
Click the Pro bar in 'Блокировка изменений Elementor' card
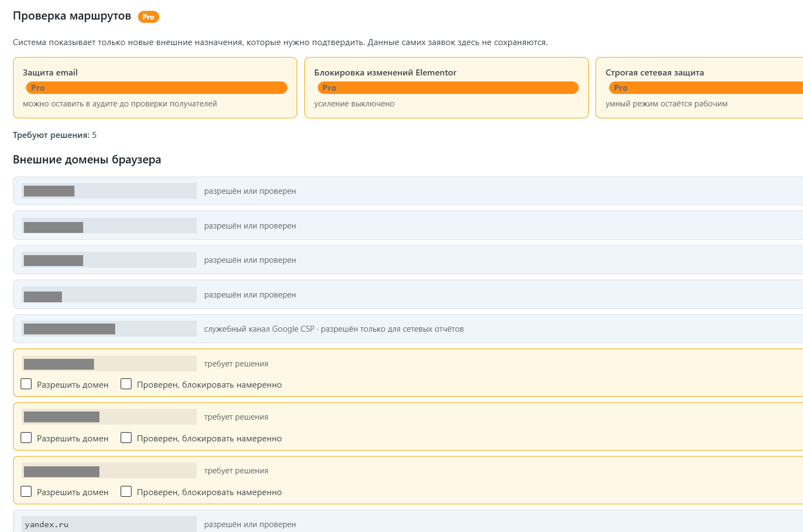click(x=448, y=88)
